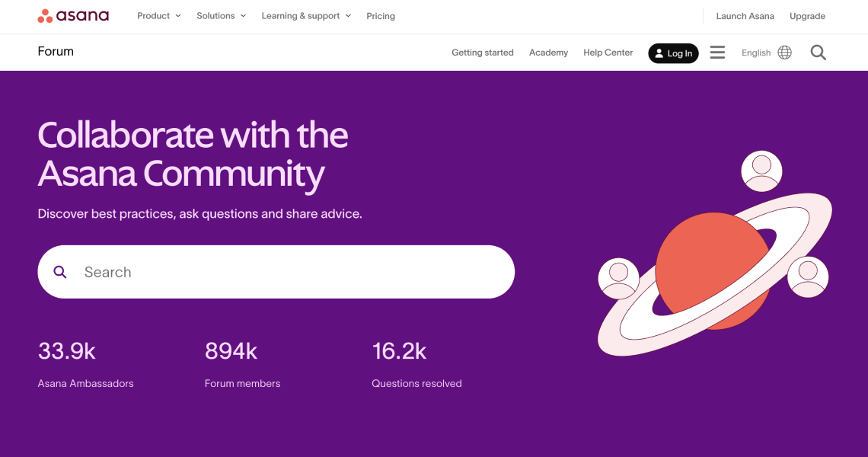Open the hamburger menu

[x=717, y=53]
